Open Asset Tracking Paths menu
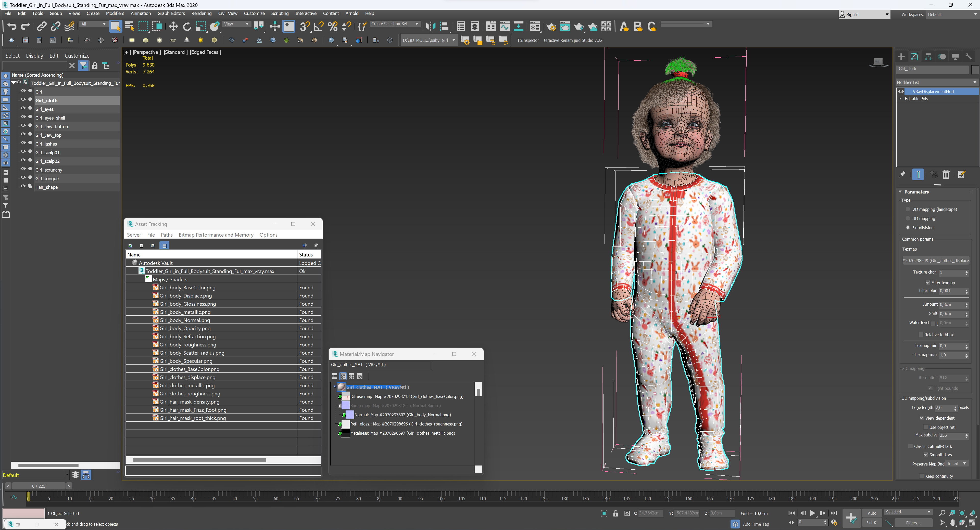Viewport: 980px width, 530px height. click(167, 235)
